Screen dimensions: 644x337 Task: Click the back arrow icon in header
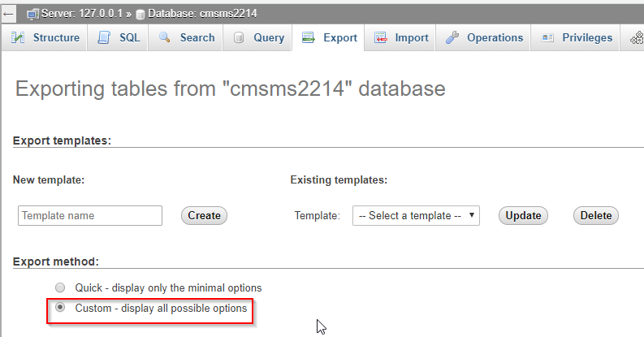tap(9, 14)
